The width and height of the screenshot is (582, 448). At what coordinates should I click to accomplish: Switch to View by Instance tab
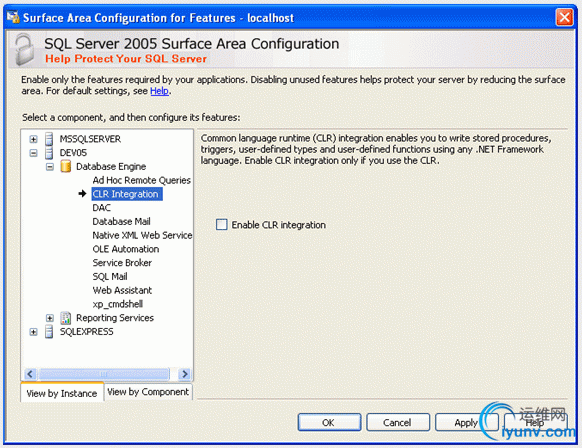click(x=62, y=393)
